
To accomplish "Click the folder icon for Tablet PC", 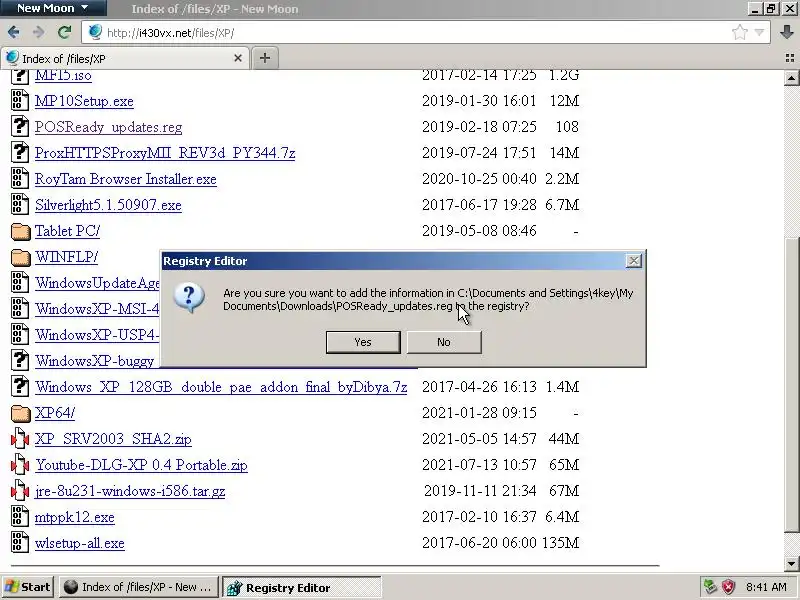I will tap(20, 231).
